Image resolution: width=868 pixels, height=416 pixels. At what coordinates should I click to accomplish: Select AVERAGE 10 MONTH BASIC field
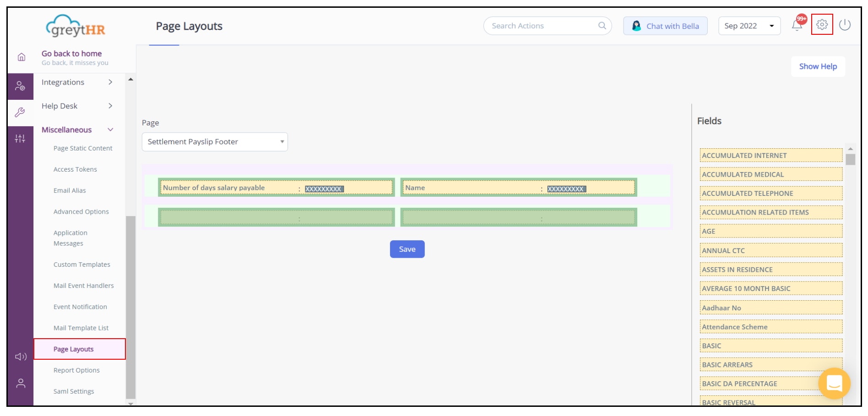click(771, 289)
